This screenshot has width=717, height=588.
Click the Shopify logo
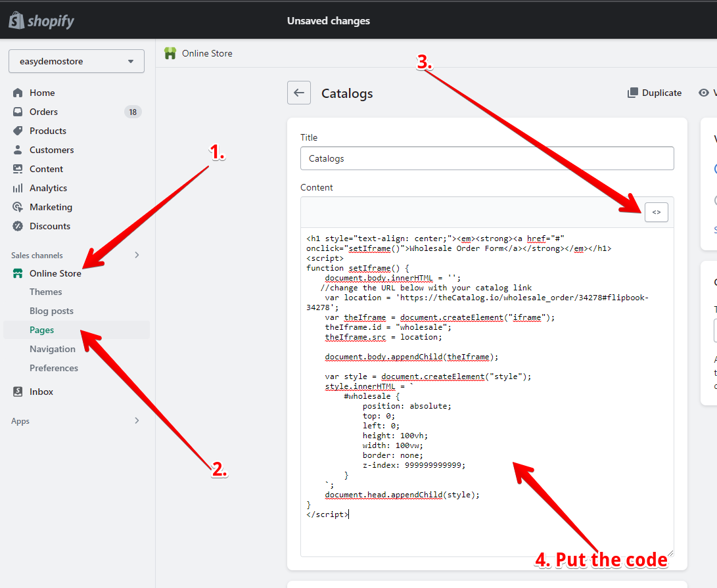click(41, 20)
